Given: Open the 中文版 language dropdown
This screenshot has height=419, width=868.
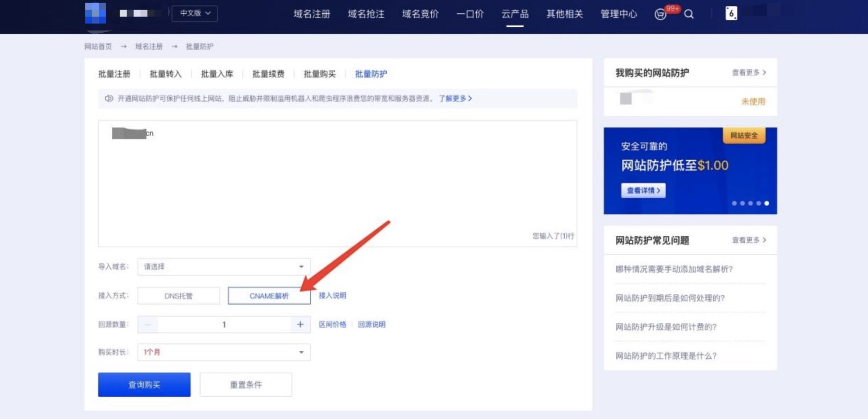Looking at the screenshot, I should click(195, 14).
